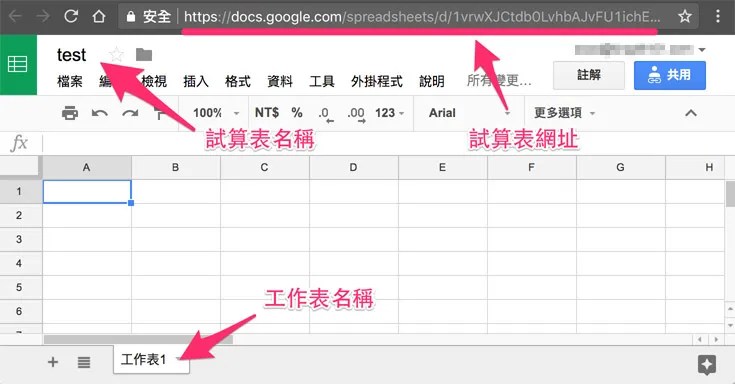Open 123 number format dropdown
735x384 pixels.
click(389, 113)
